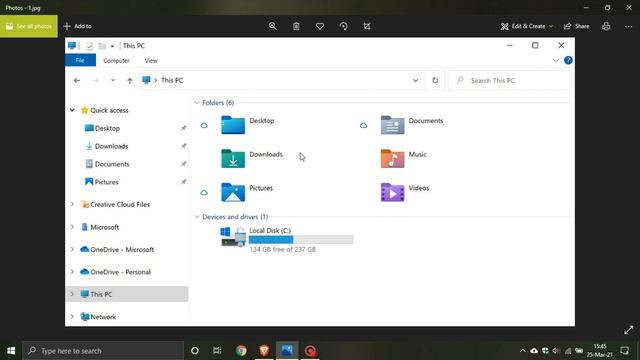The height and width of the screenshot is (360, 640).
Task: Click the back arrow in Explorer
Action: 77,80
